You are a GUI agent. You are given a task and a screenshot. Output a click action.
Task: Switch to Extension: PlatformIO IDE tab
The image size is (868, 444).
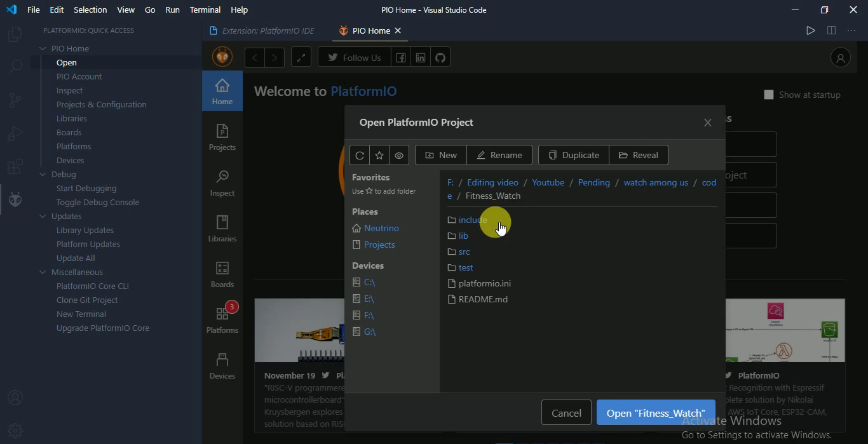[x=262, y=30]
